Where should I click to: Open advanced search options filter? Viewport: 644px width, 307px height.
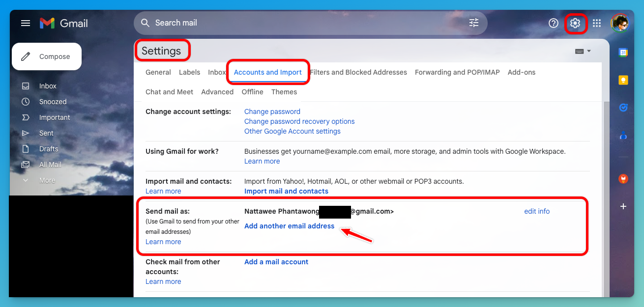coord(473,23)
